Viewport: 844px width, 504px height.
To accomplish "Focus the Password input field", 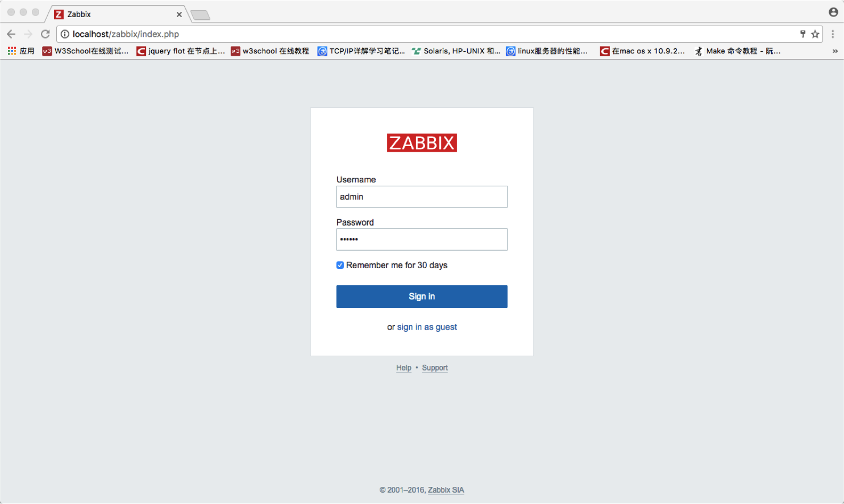I will tap(422, 240).
